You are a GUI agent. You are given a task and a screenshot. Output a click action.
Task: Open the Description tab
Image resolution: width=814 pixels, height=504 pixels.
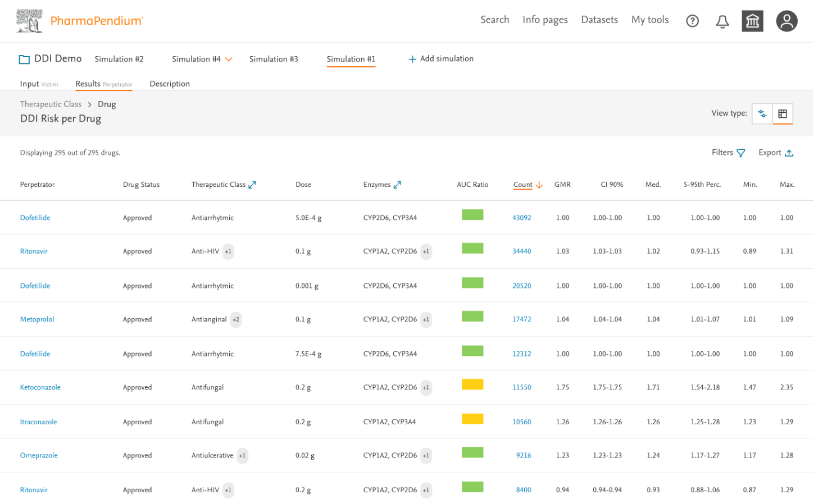170,84
